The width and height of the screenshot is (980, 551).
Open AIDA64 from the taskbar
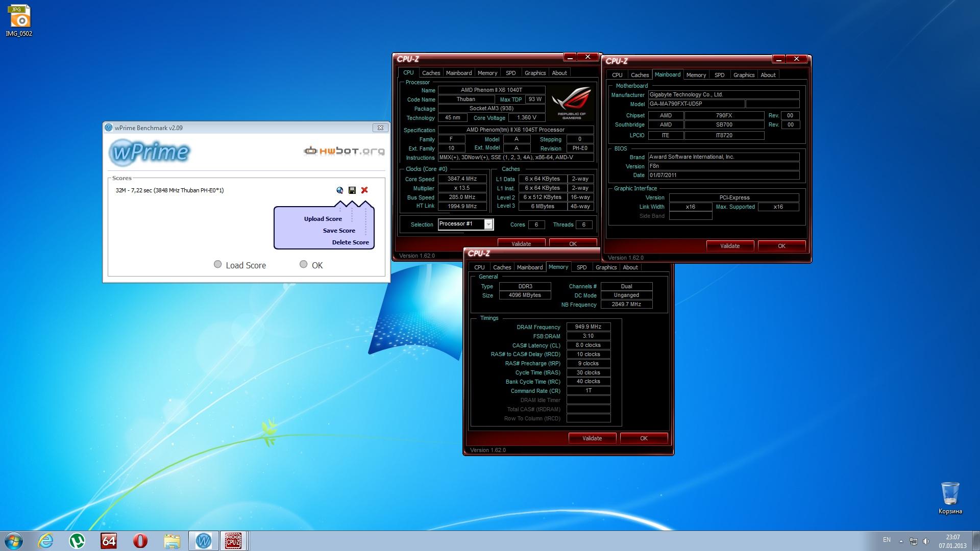pos(109,541)
